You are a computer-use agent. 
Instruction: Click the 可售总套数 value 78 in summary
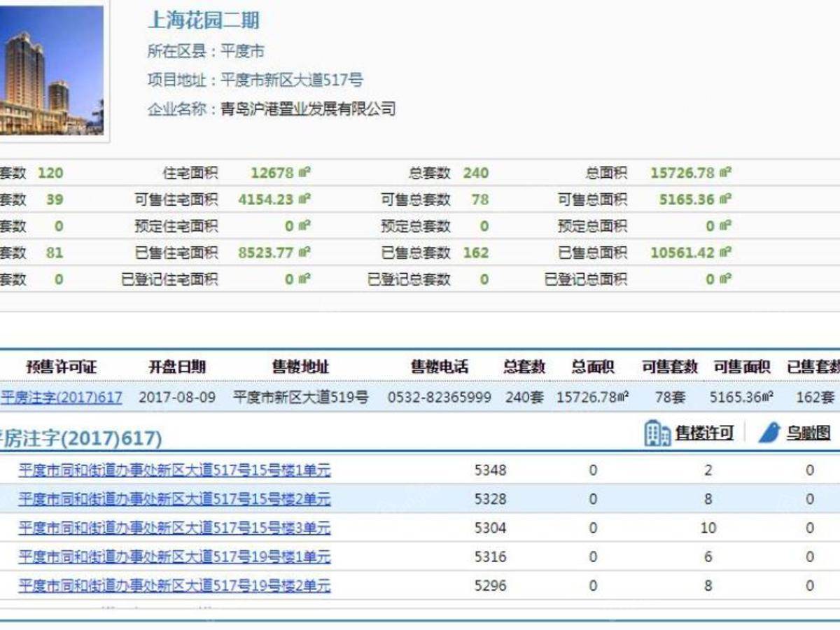[480, 199]
